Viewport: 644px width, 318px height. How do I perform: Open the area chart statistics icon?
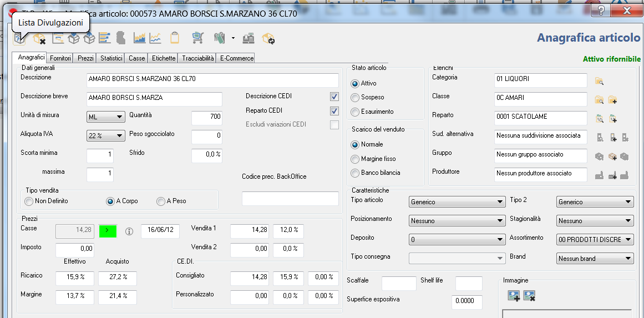pos(139,38)
